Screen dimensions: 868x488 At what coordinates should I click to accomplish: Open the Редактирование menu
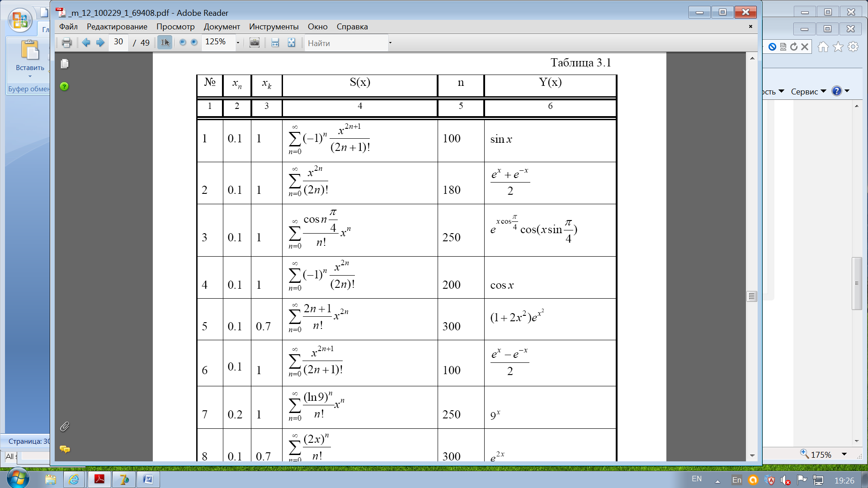coord(117,27)
